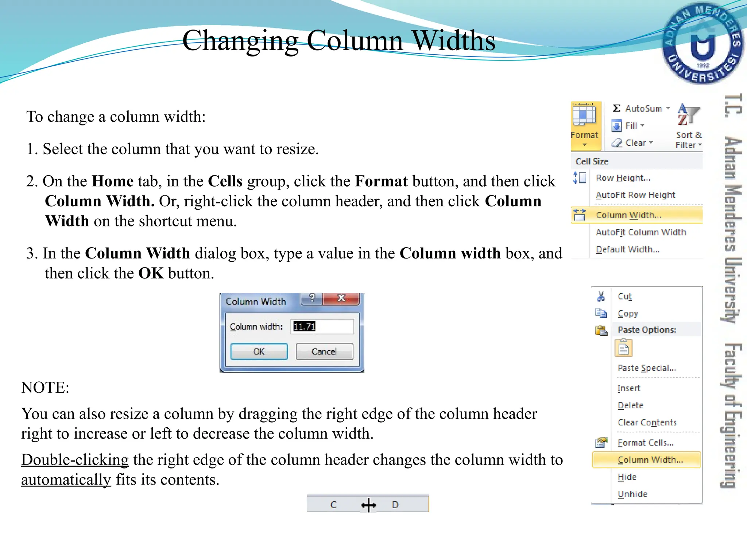Viewport: 747px width, 560px height.
Task: Click the resize cursor between C and D
Action: pyautogui.click(x=368, y=505)
